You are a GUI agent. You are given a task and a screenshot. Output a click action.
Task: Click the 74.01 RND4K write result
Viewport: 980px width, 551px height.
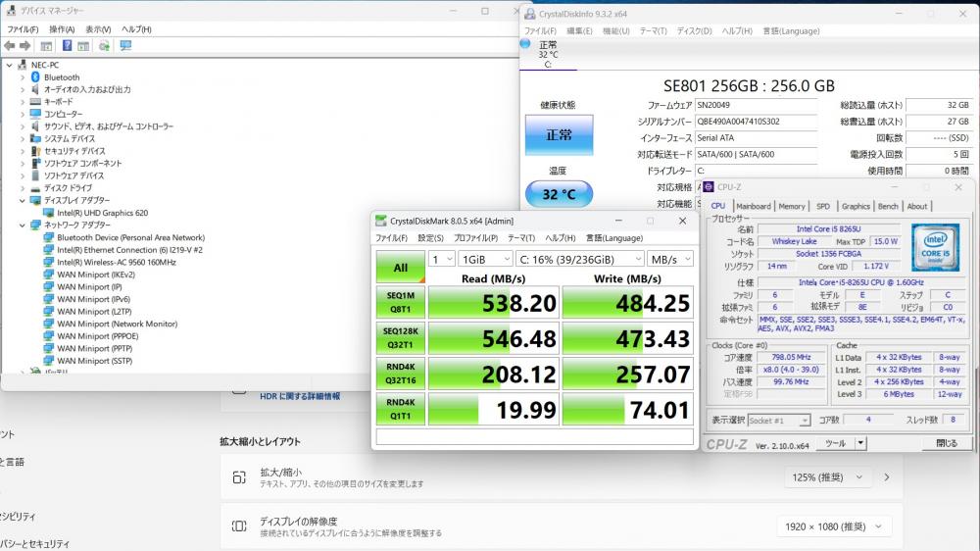pyautogui.click(x=627, y=410)
